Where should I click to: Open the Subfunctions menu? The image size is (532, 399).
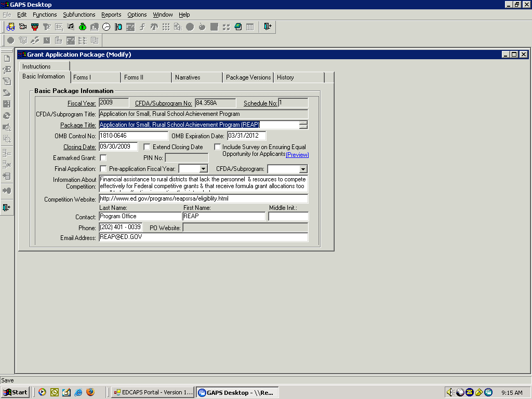pos(79,15)
